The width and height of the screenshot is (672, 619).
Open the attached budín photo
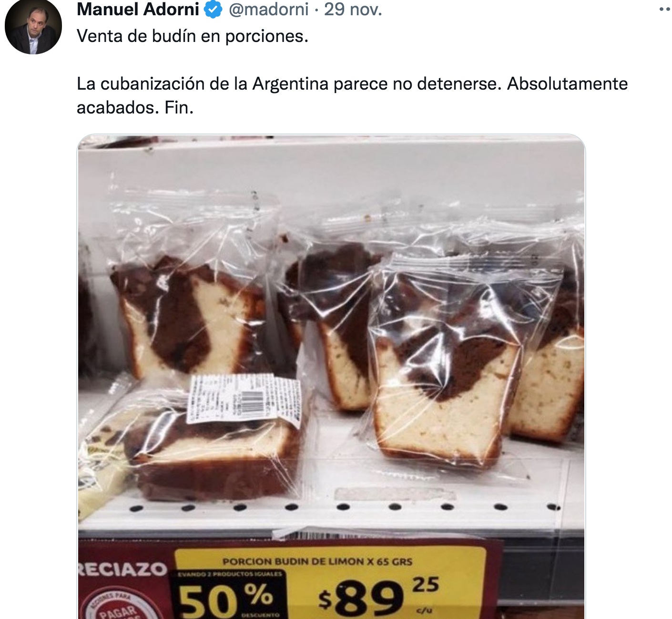(x=331, y=377)
